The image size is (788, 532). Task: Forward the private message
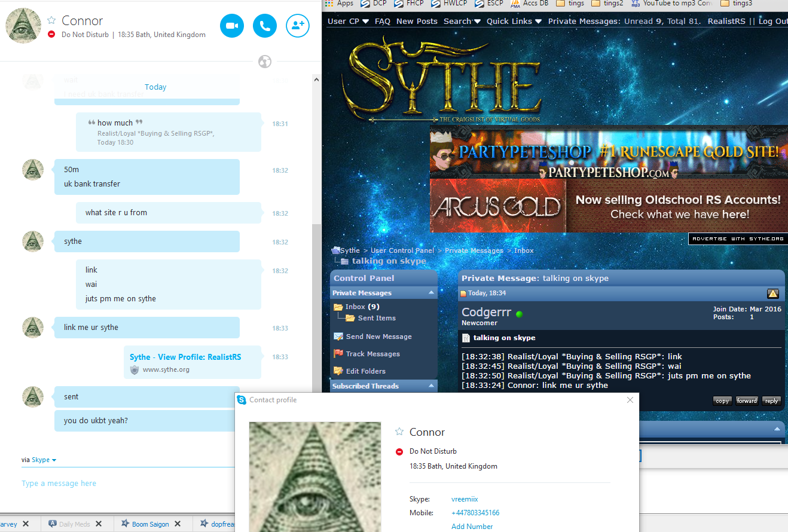(747, 401)
